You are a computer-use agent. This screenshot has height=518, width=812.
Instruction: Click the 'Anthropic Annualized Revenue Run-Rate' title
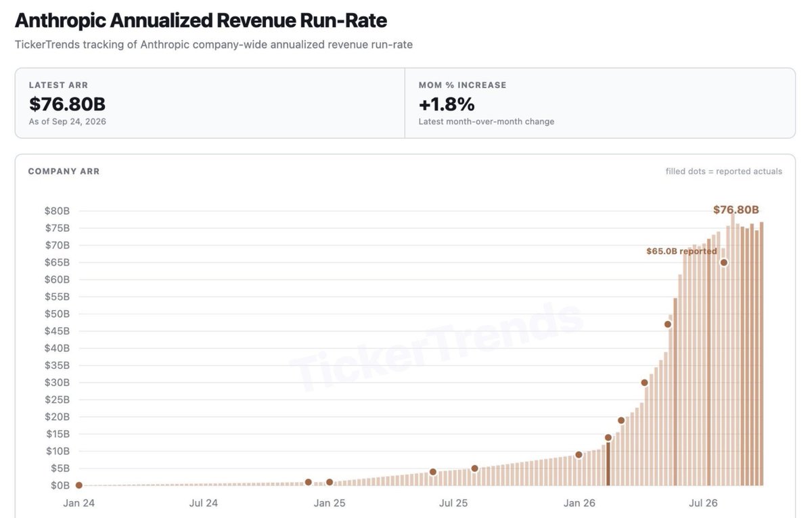coord(201,20)
